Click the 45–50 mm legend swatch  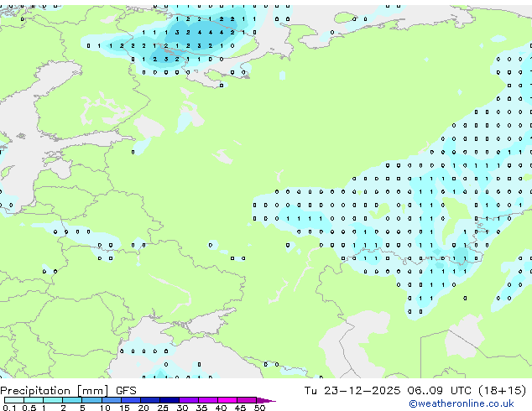[247, 400]
